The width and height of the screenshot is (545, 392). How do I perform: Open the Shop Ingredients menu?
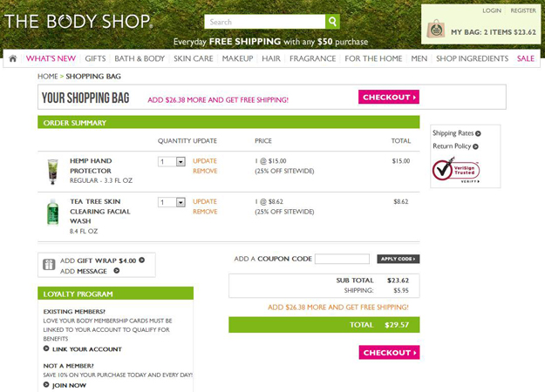pyautogui.click(x=472, y=58)
